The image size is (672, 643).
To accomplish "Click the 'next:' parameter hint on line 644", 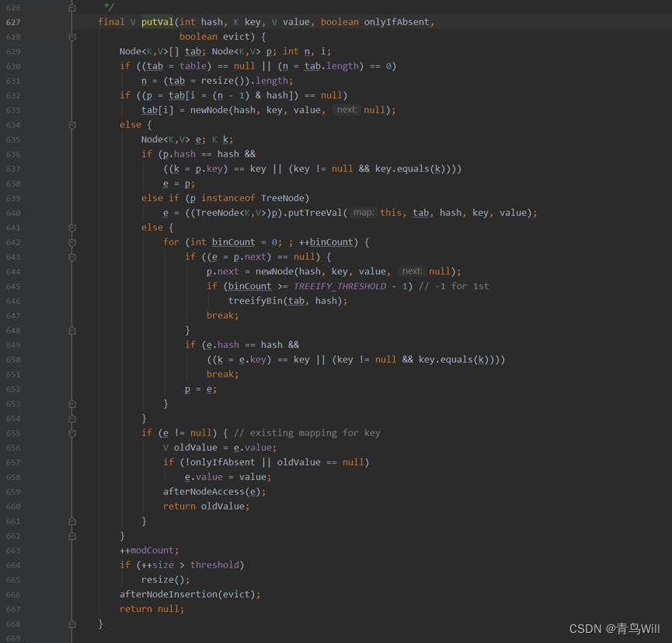I will click(412, 271).
